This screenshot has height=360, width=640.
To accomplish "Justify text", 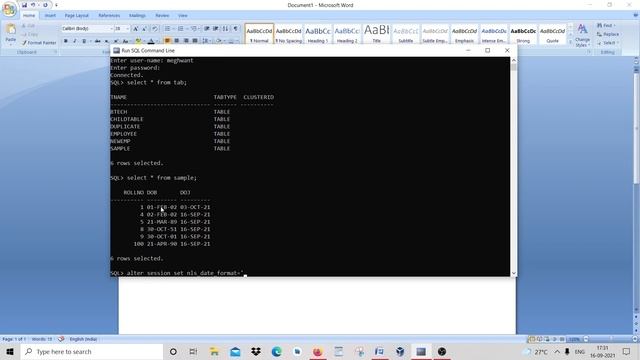I will click(195, 41).
